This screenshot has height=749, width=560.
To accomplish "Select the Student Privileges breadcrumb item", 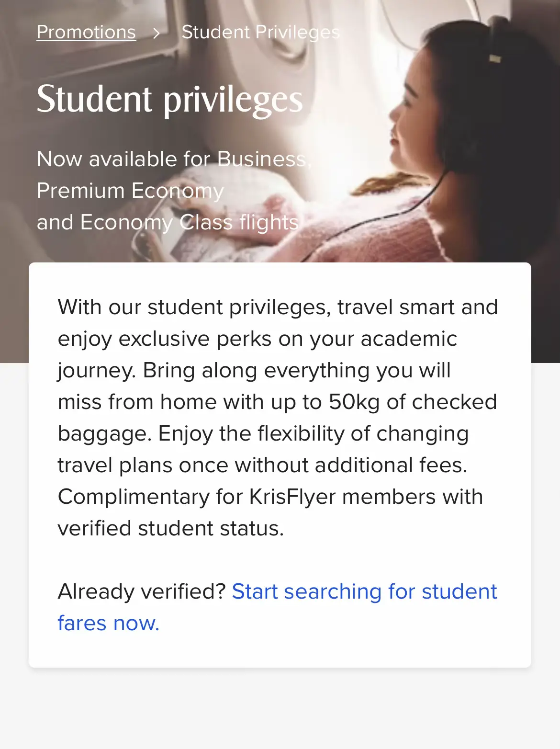I will tap(261, 32).
